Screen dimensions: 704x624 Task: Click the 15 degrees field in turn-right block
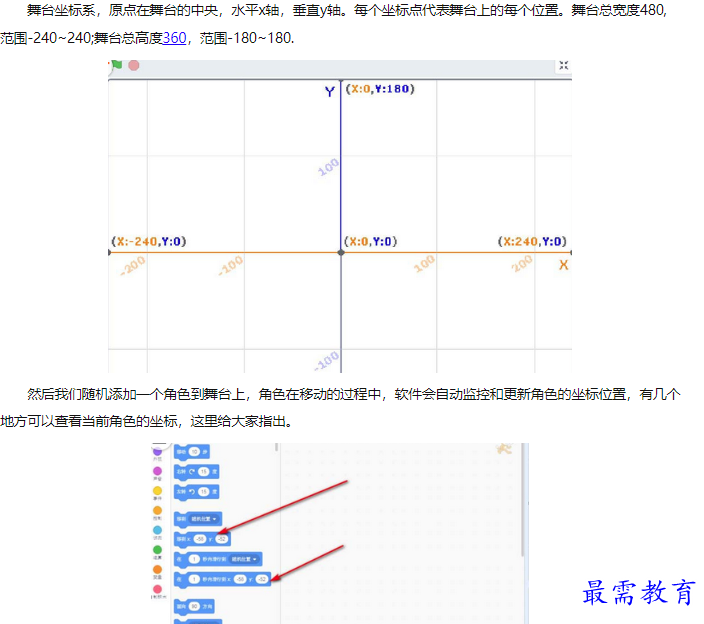204,472
